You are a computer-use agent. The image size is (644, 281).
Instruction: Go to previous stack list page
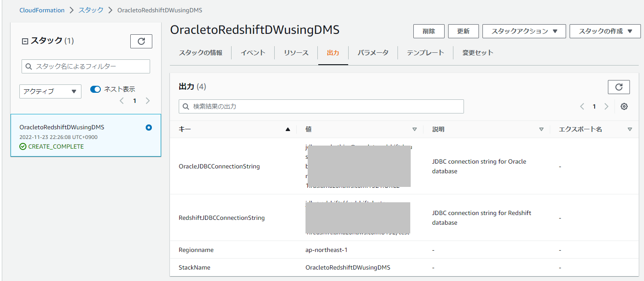[x=122, y=101]
